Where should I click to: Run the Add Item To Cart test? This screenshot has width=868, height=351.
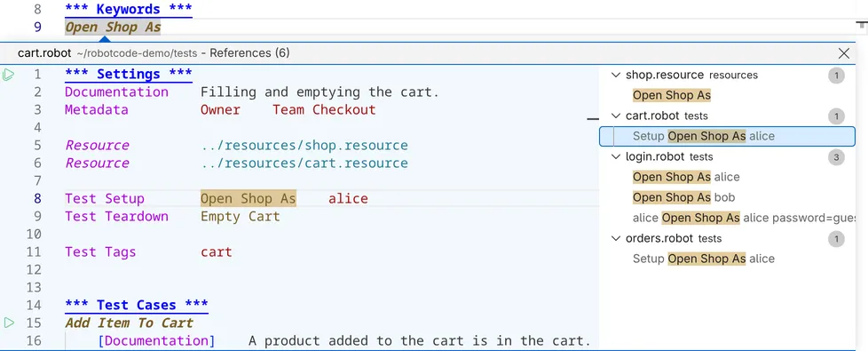point(8,323)
